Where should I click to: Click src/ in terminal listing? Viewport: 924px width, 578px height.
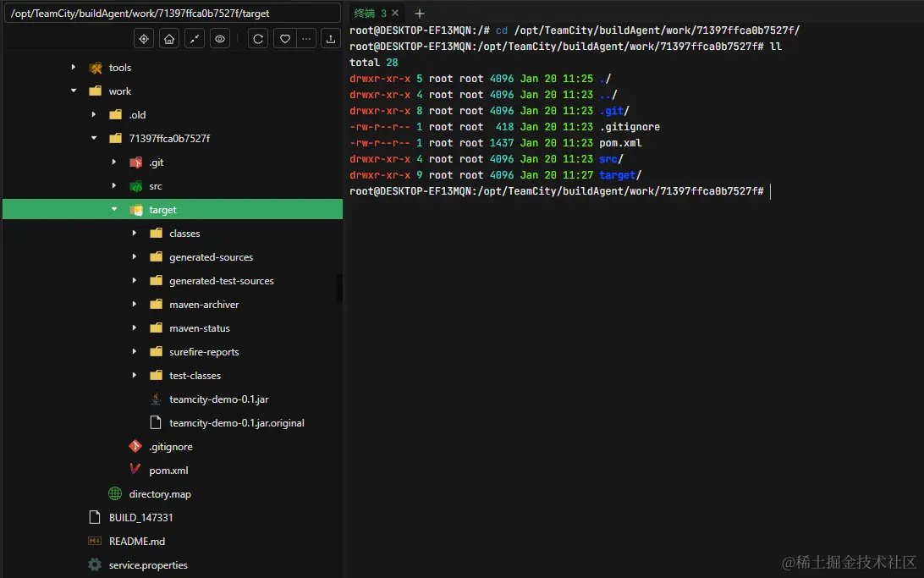pyautogui.click(x=611, y=159)
